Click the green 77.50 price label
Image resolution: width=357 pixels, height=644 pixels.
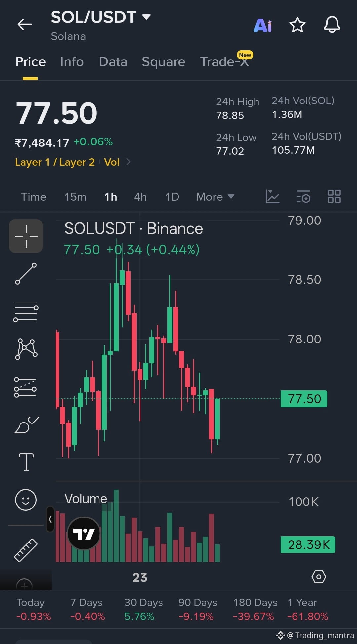[304, 399]
